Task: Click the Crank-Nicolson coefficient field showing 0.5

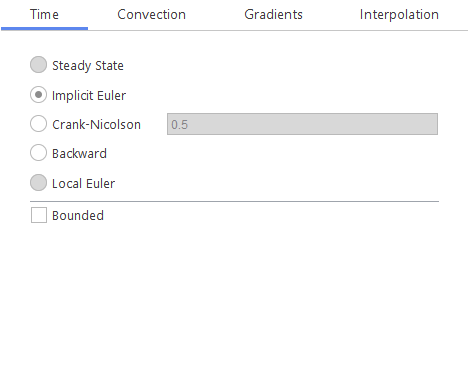Action: point(302,124)
